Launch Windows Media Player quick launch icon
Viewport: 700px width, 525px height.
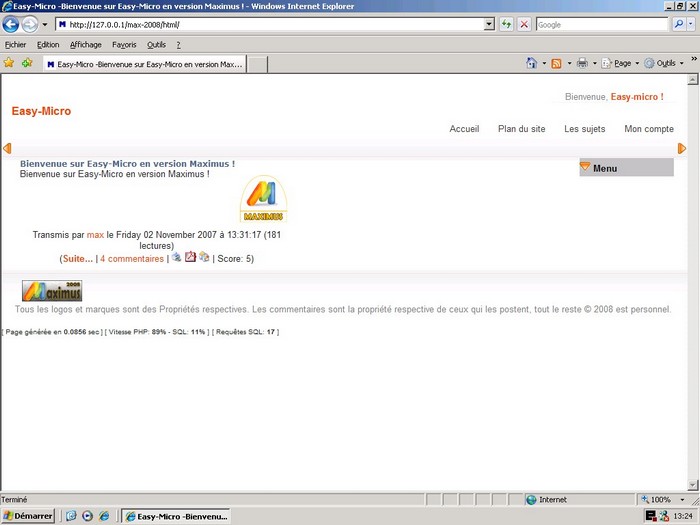(x=88, y=516)
